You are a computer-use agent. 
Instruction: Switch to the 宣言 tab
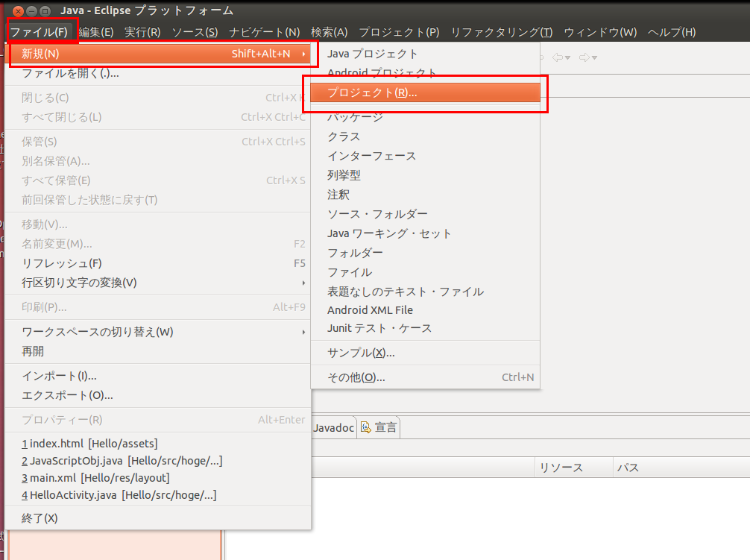[379, 427]
